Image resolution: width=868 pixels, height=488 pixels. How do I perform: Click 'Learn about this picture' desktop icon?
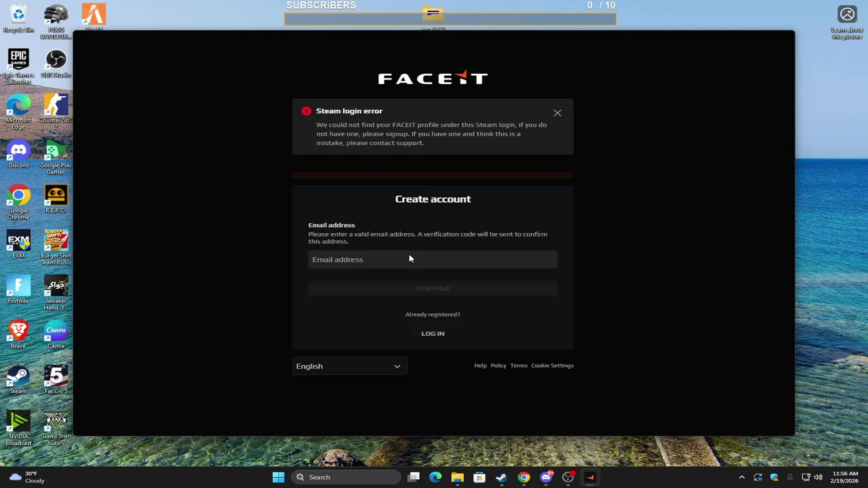tap(847, 23)
